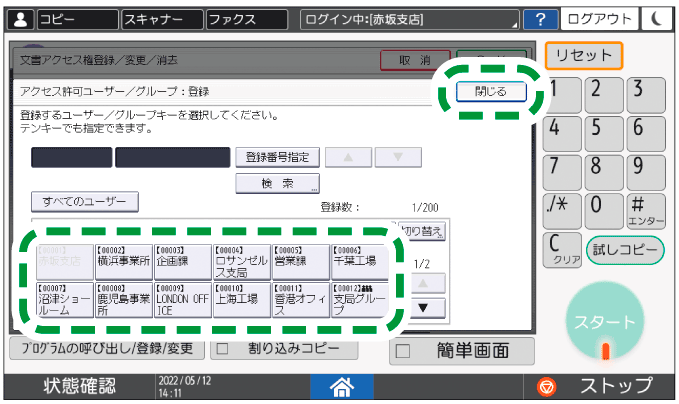
Task: Open 登録番号指定 entry
Action: tap(278, 157)
